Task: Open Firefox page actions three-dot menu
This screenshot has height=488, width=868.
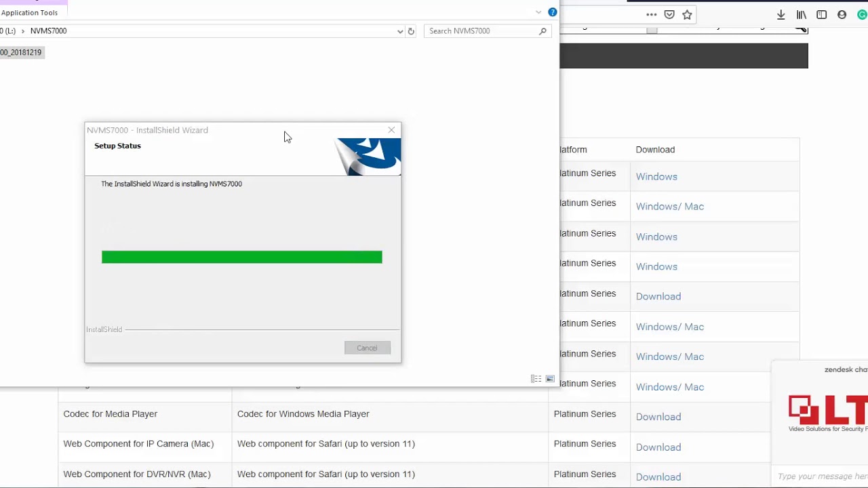Action: tap(651, 14)
